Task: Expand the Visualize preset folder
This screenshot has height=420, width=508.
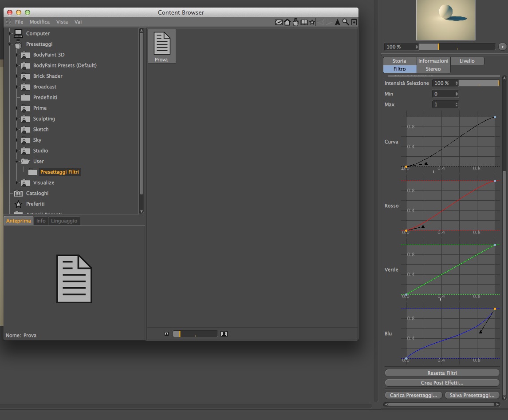Action: [x=17, y=182]
